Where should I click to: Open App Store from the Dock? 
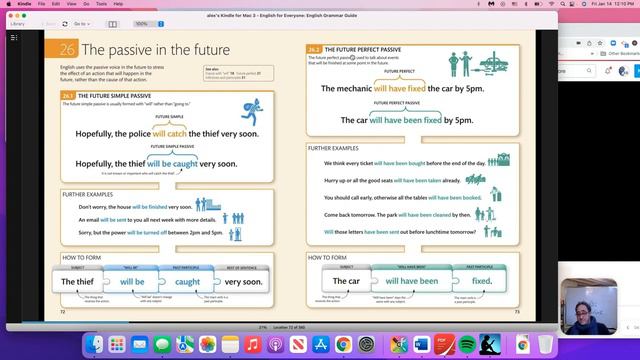(321, 344)
